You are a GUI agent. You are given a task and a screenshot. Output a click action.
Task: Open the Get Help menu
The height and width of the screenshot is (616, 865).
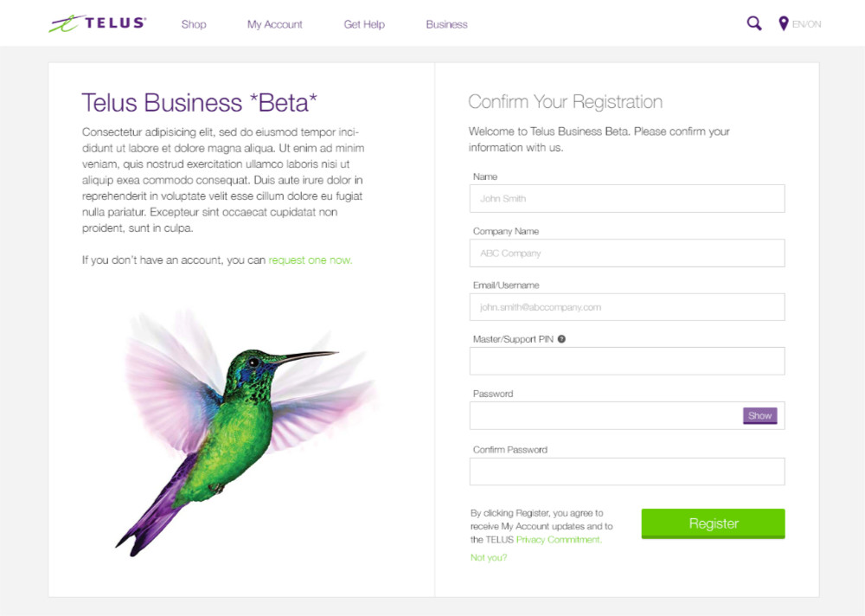(x=364, y=24)
